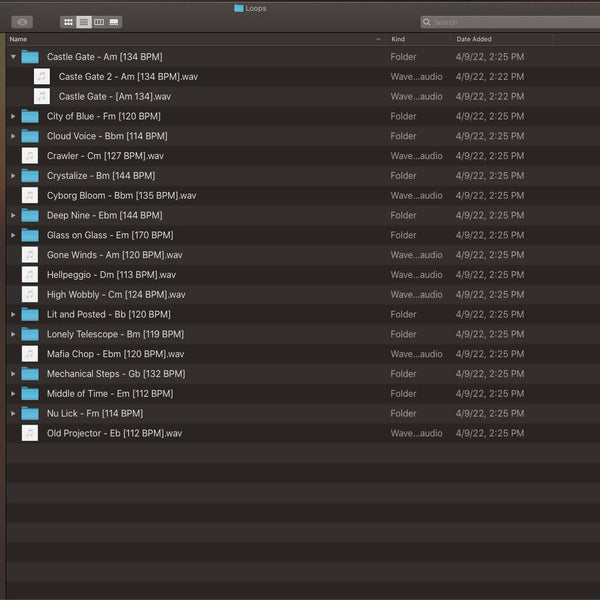
Task: Expand the Nu Lick - Fm folder
Action: click(x=13, y=413)
